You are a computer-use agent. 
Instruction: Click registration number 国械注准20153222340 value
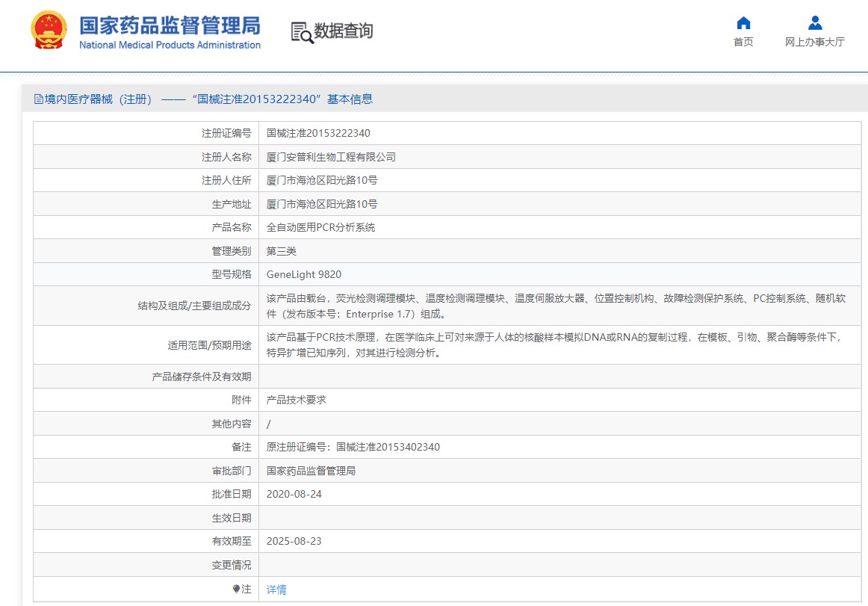318,133
